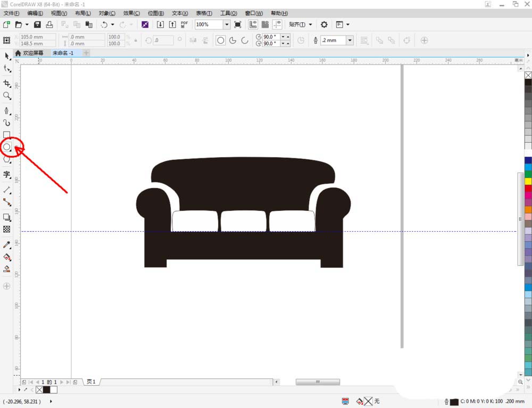Expand the Open file dropdown arrow

[x=27, y=25]
